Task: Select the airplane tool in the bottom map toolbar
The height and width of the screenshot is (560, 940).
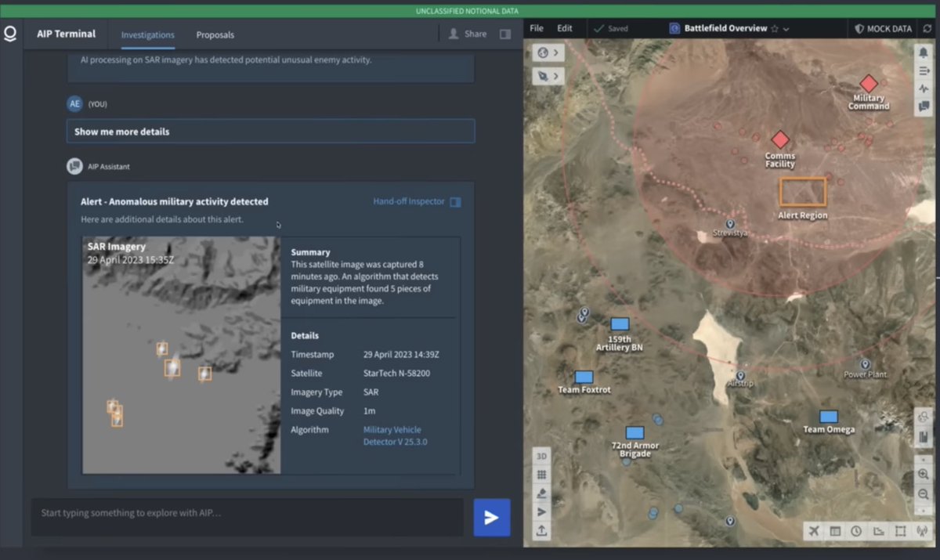Action: pos(814,531)
